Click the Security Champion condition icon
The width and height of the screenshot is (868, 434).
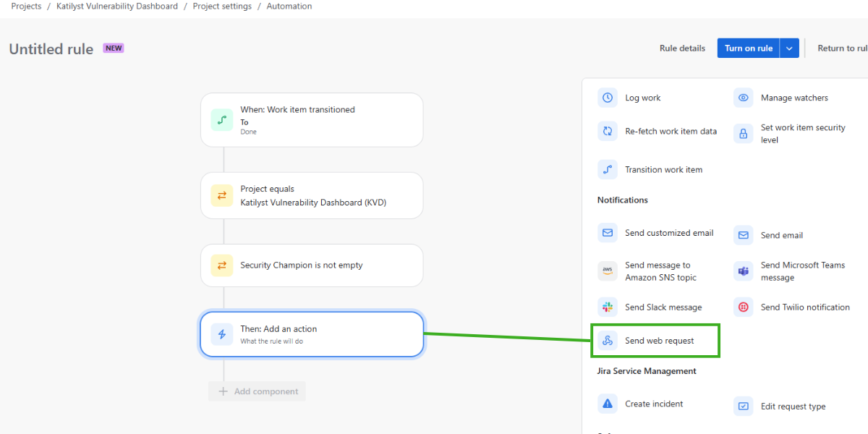222,265
